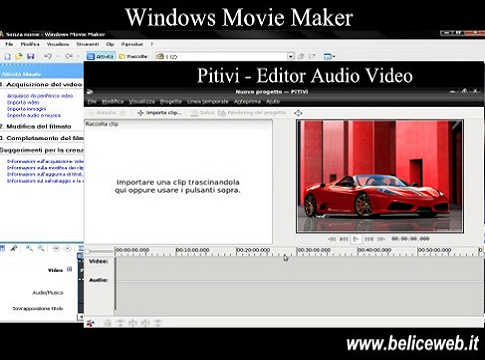Click the red razor icon below Pitivi timeline
The width and height of the screenshot is (485, 360).
tap(90, 323)
